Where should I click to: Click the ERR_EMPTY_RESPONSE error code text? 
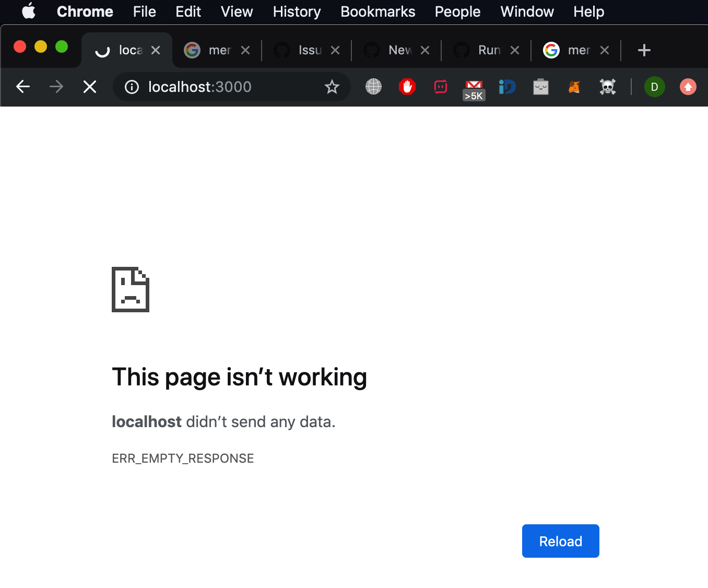coord(183,458)
